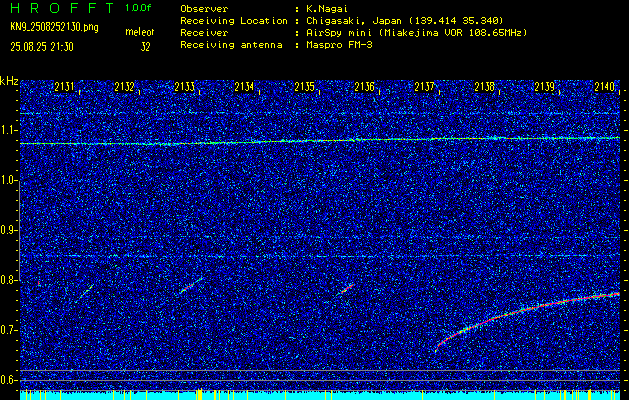Click the 2140 time marker

[605, 87]
